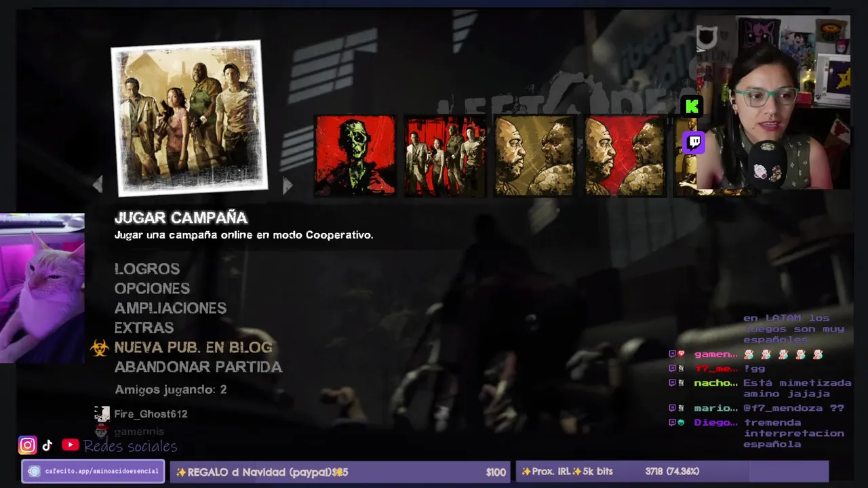Select the red zombie face mode tile

pos(355,155)
